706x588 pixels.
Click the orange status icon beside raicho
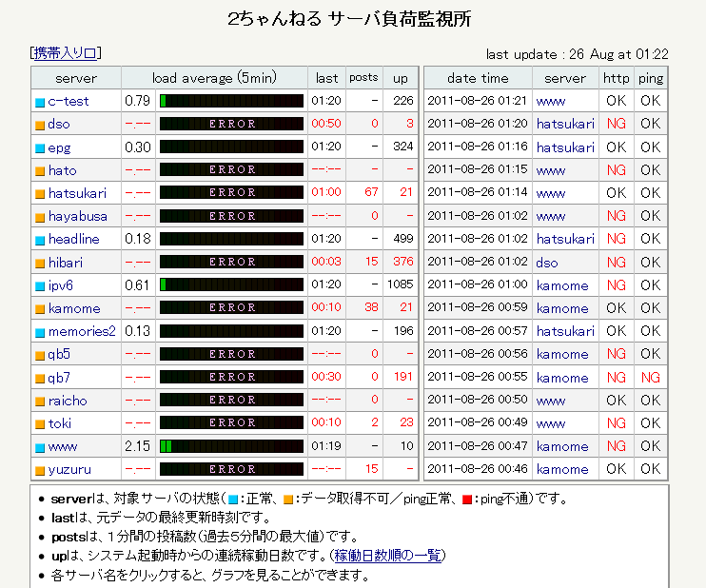coord(40,402)
